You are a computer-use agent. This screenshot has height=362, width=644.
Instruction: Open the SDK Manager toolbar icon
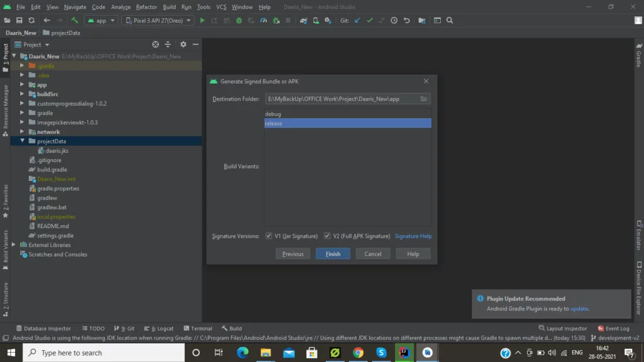[x=327, y=20]
